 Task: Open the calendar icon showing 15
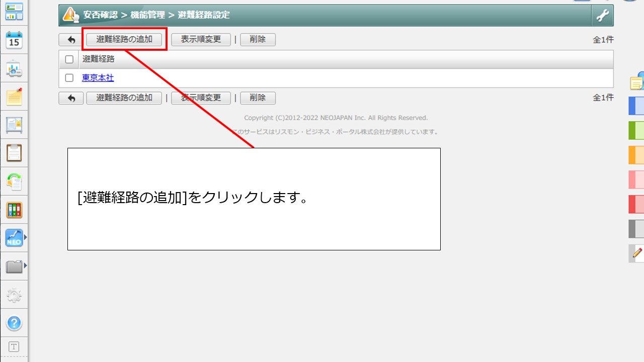click(14, 40)
